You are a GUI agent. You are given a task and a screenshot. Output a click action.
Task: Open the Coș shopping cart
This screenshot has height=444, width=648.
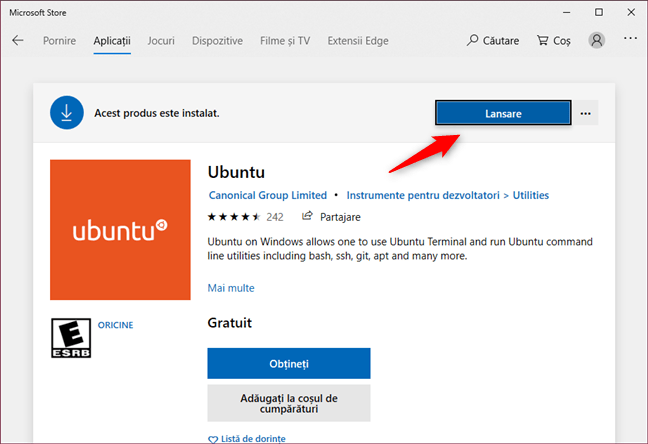pyautogui.click(x=554, y=41)
